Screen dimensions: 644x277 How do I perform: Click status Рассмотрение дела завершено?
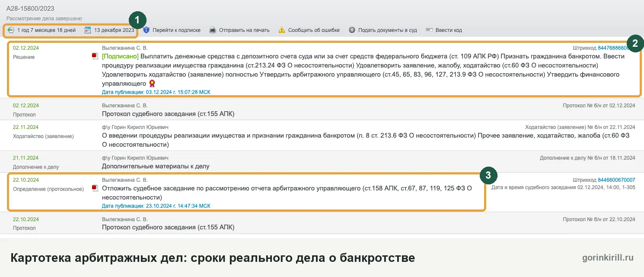pos(44,19)
